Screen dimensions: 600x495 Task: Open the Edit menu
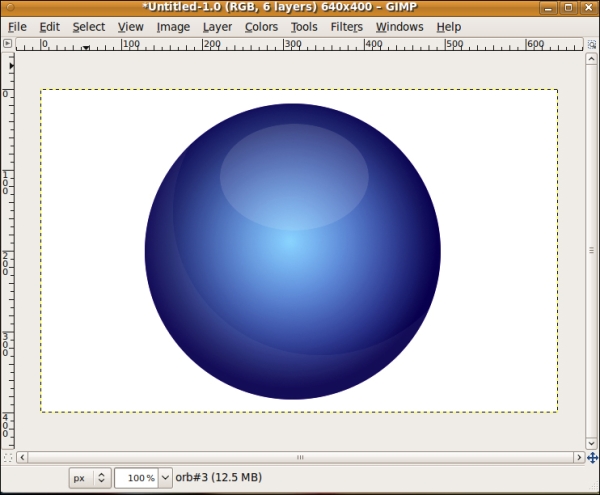pos(49,27)
